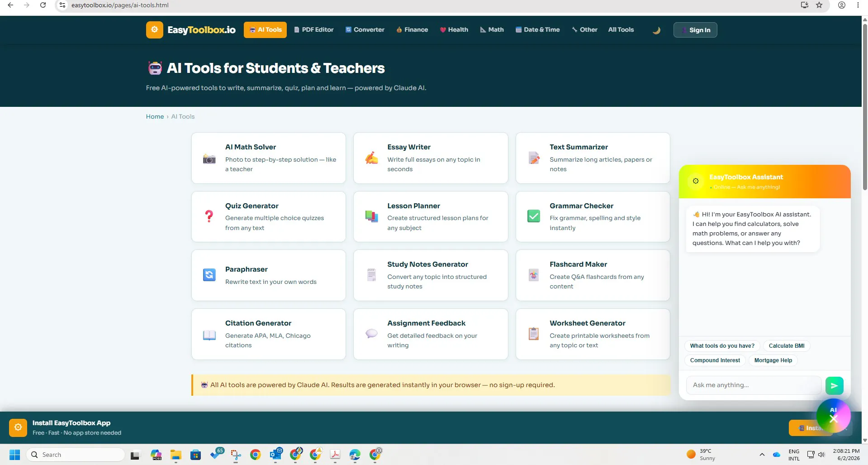This screenshot has height=465, width=868.
Task: Select the Text Summarizer memo icon
Action: pyautogui.click(x=534, y=158)
